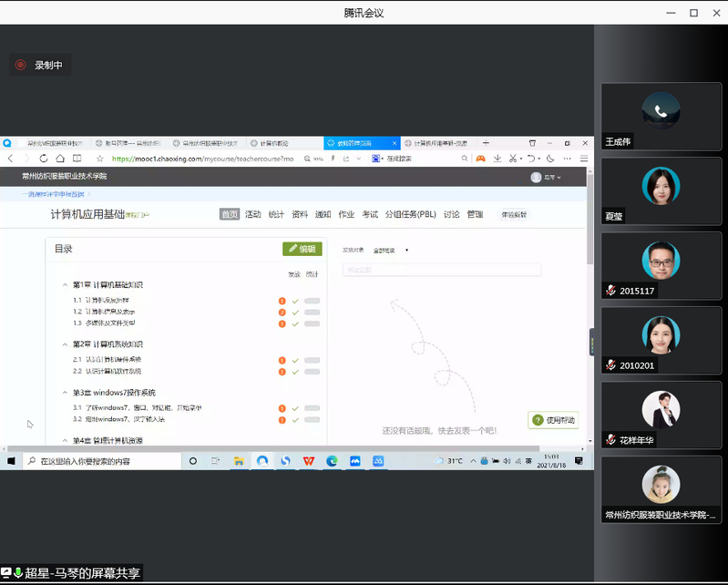The image size is (728, 585).
Task: Select participant 夏莹 video thumbnail
Action: (x=661, y=192)
